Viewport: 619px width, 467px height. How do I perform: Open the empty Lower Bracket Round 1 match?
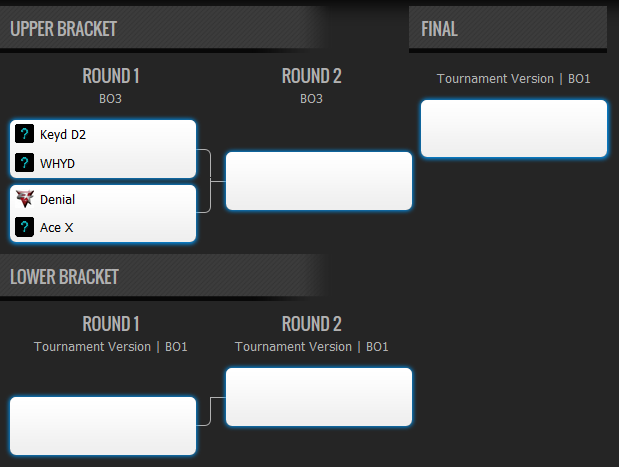[103, 426]
